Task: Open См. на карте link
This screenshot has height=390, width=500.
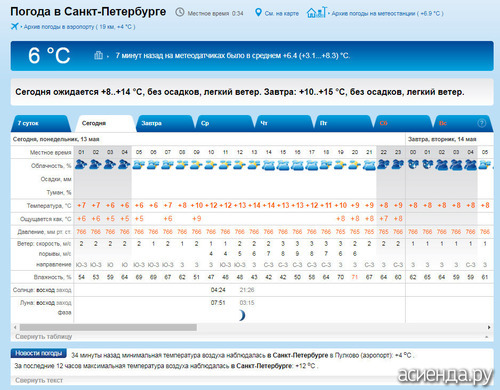Action: point(282,13)
